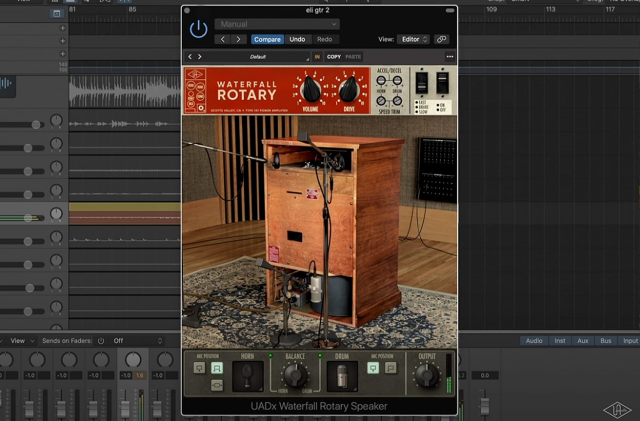Select the Audio filter tab in mixer
This screenshot has width=640, height=421.
click(x=536, y=341)
